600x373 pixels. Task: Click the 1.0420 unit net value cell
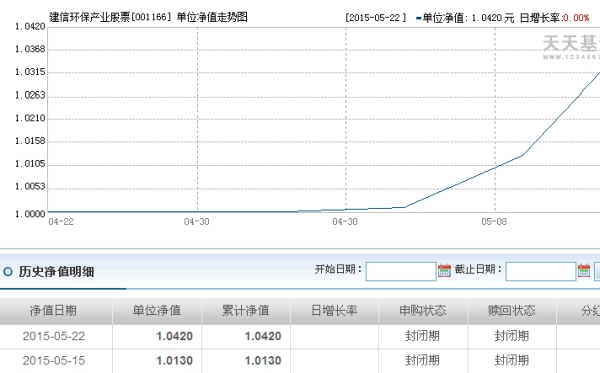(x=174, y=336)
